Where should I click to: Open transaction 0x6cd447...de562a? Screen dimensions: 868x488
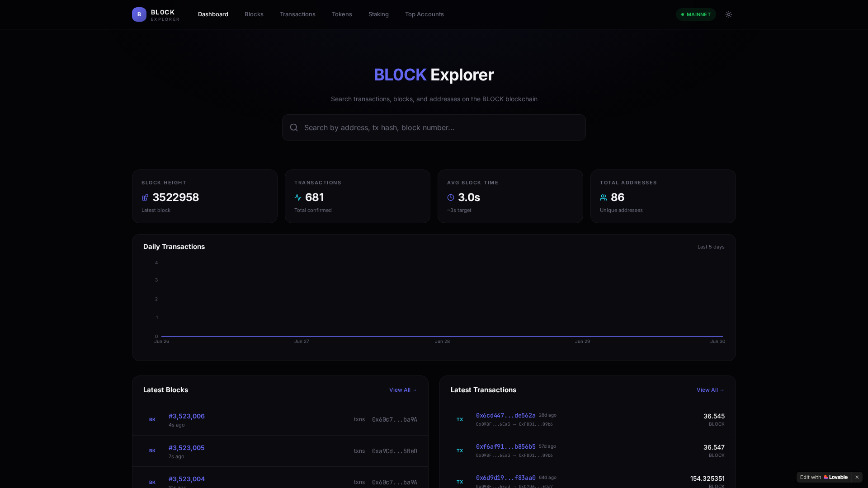click(506, 415)
